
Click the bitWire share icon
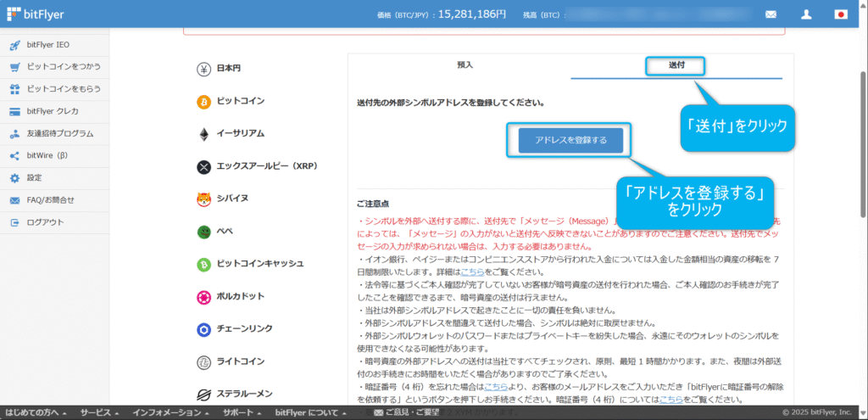click(15, 156)
